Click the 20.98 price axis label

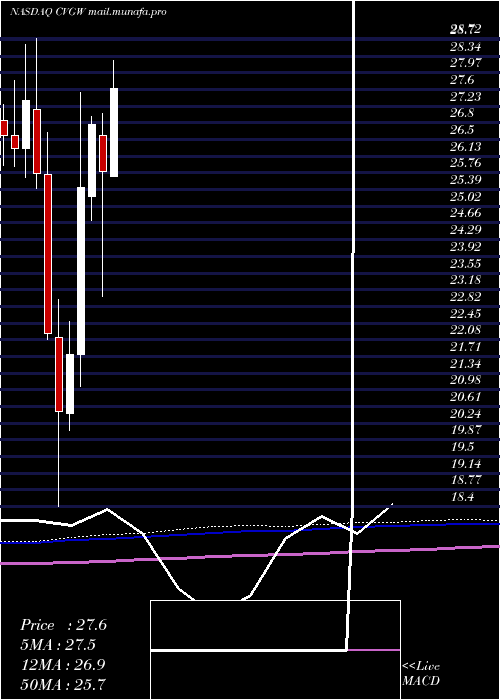coord(466,380)
